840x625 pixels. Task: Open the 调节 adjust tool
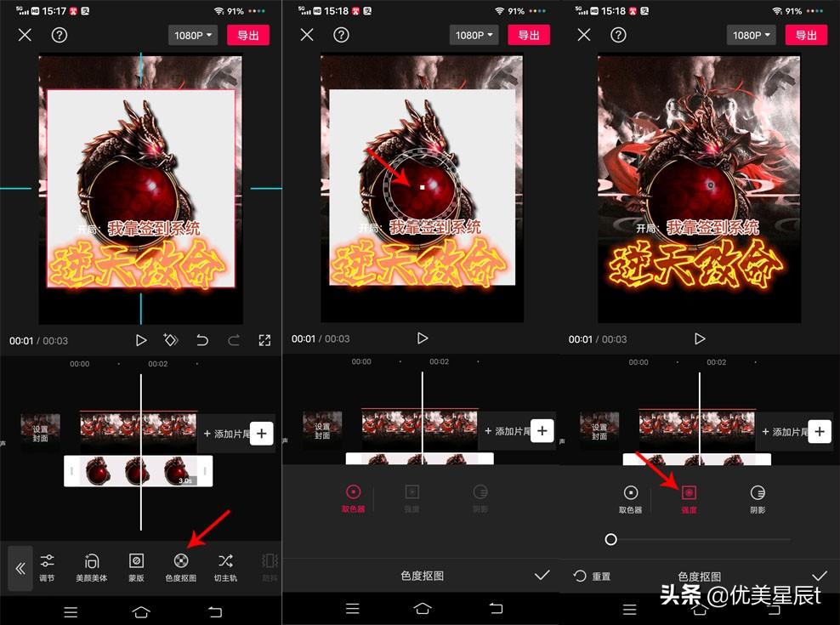pos(47,568)
